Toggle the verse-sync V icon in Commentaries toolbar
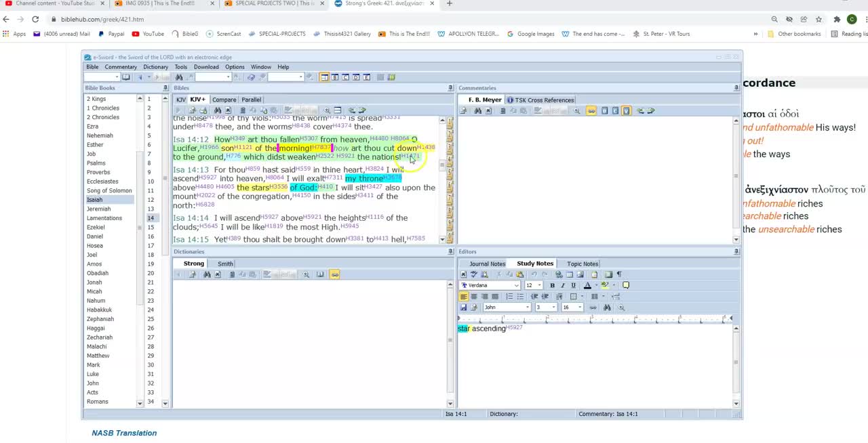The image size is (868, 443). click(627, 111)
